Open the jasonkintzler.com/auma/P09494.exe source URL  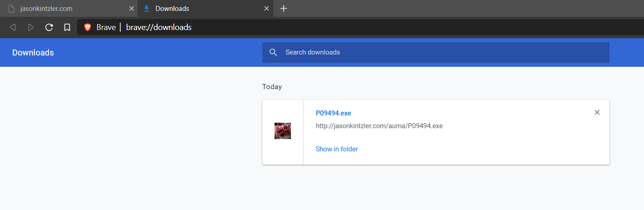pyautogui.click(x=379, y=126)
